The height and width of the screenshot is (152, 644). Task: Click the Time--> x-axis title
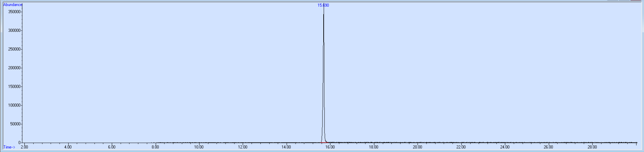(x=9, y=147)
